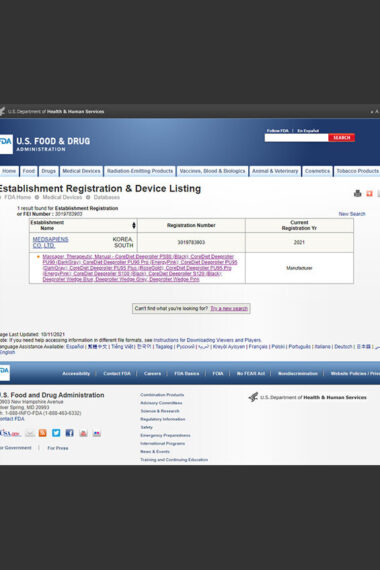380x570 pixels.
Task: Open the Flickr icon in footer
Action: (x=97, y=433)
